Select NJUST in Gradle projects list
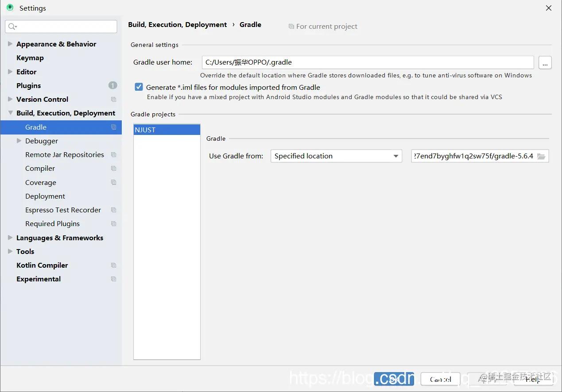Viewport: 562px width, 392px height. pos(167,130)
